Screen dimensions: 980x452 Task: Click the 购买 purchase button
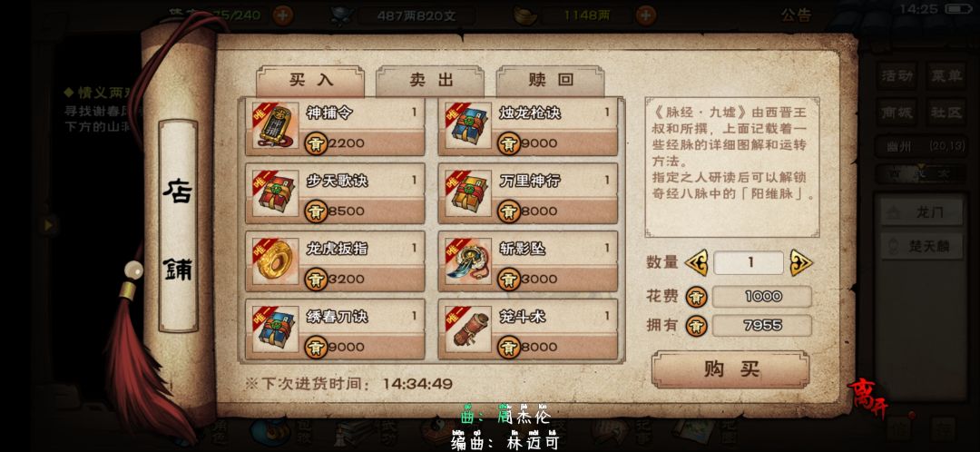point(730,368)
